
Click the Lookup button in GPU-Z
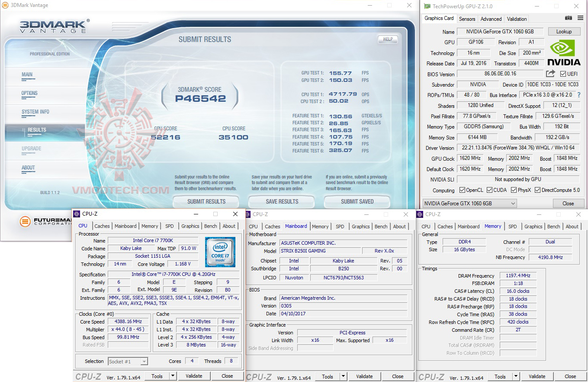(564, 31)
